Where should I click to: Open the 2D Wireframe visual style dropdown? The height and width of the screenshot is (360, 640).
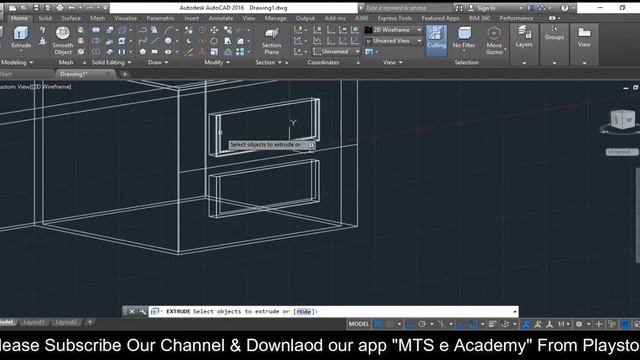point(393,30)
